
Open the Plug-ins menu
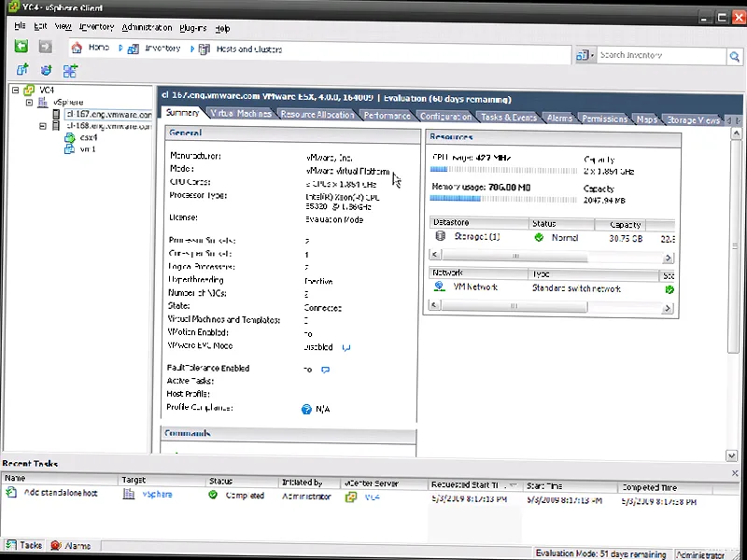pyautogui.click(x=193, y=27)
